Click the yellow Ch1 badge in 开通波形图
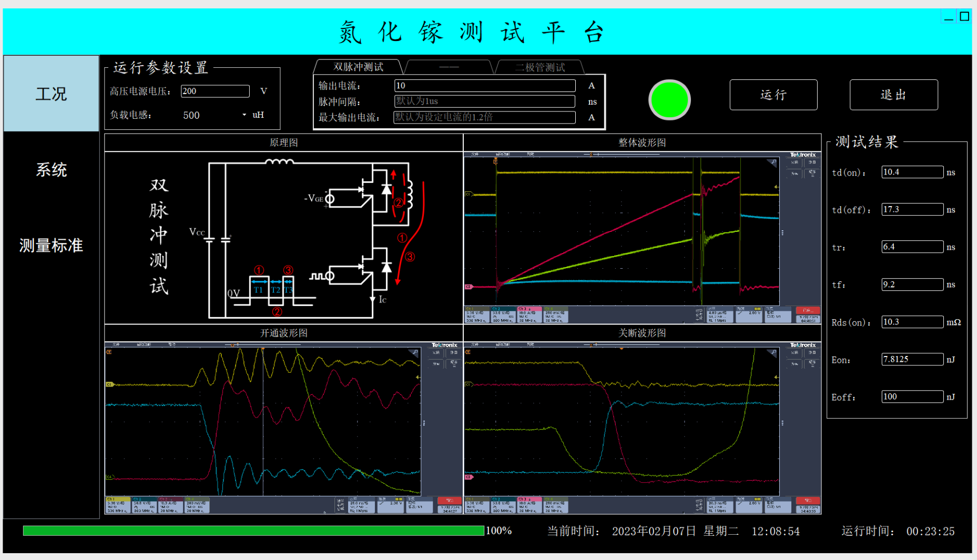This screenshot has width=977, height=560. 118,505
